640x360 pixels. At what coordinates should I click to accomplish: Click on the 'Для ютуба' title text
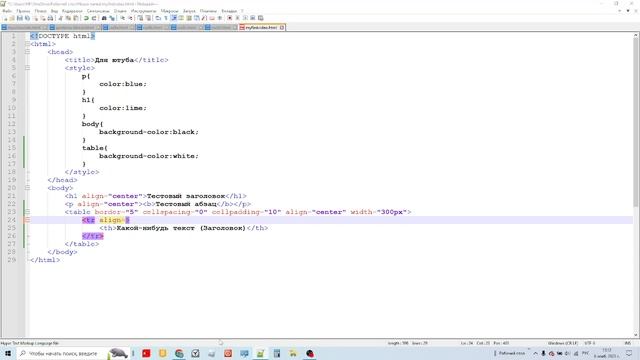[114, 60]
